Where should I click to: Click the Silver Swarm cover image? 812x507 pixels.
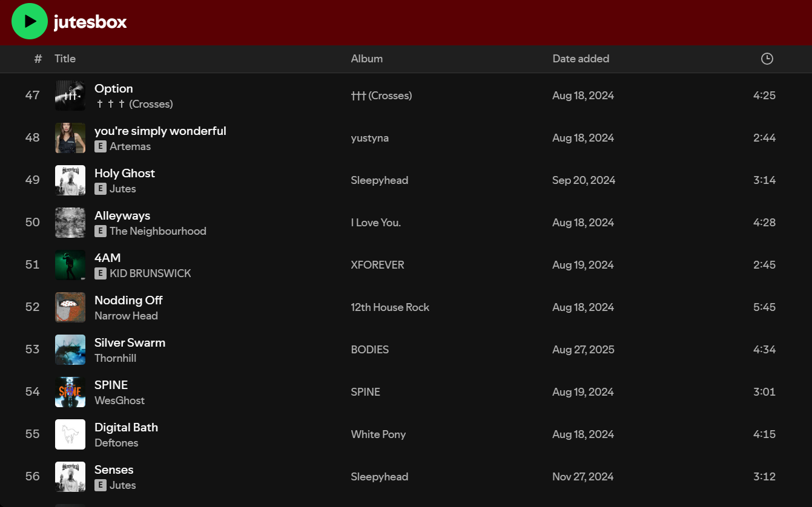click(70, 350)
